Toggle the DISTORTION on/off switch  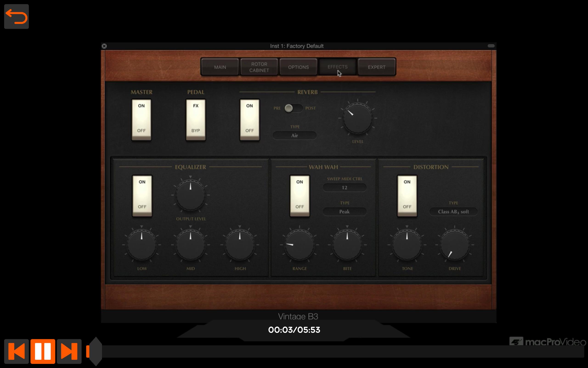coord(407,196)
